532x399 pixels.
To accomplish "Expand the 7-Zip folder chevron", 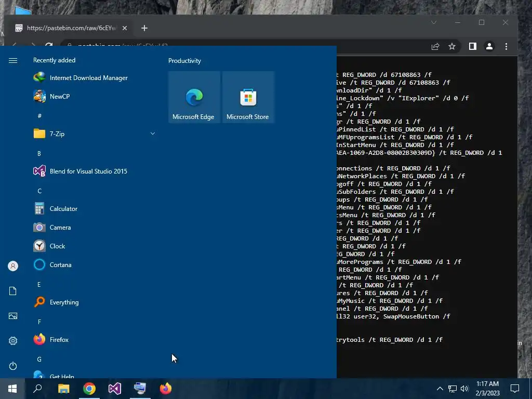I will tap(153, 134).
